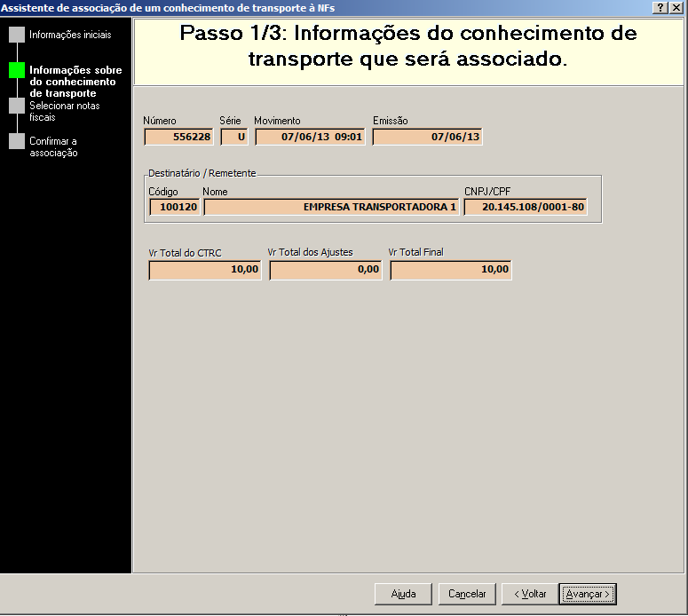Click the Série field showing U
Screen dimensions: 688x616
(234, 137)
